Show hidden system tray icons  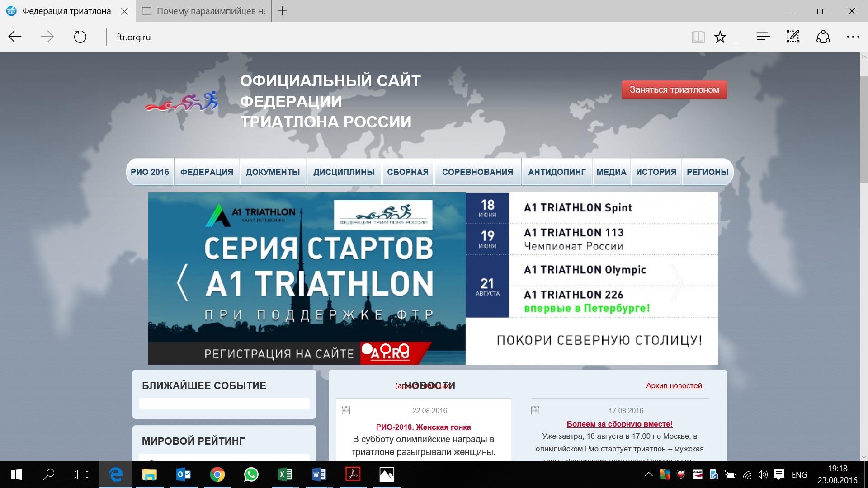[x=649, y=474]
